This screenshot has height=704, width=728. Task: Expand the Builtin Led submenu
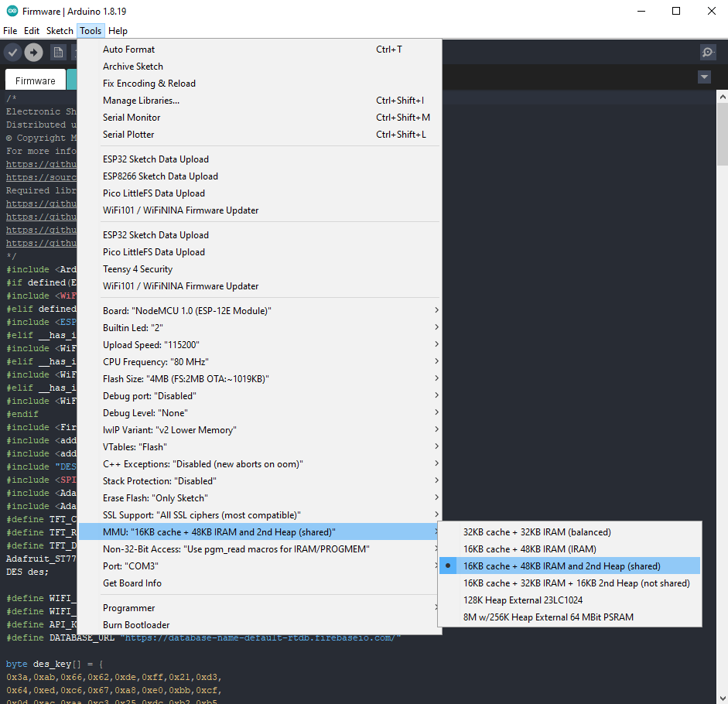tap(259, 327)
